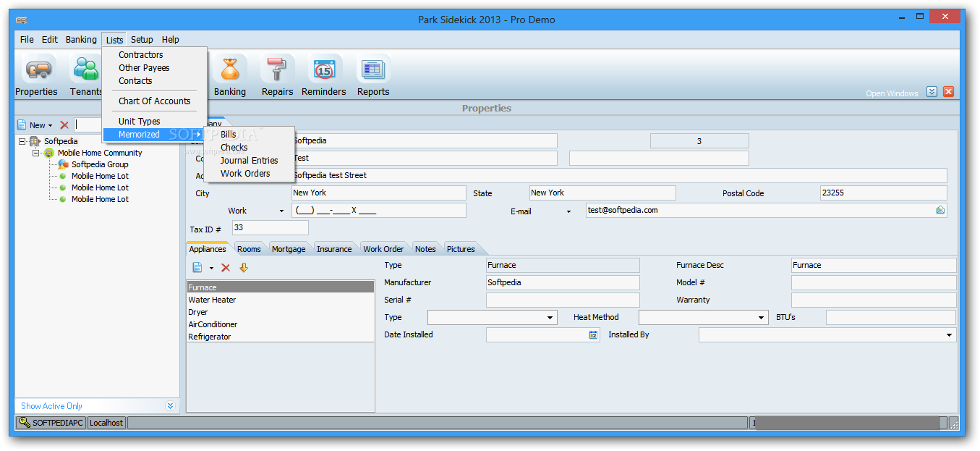
Task: Open the Banking menu
Action: point(81,40)
